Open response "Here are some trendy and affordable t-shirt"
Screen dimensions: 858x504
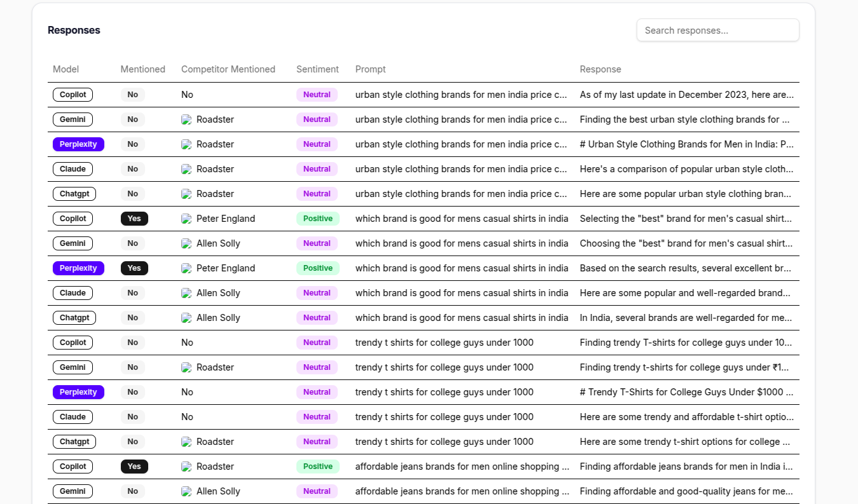687,417
